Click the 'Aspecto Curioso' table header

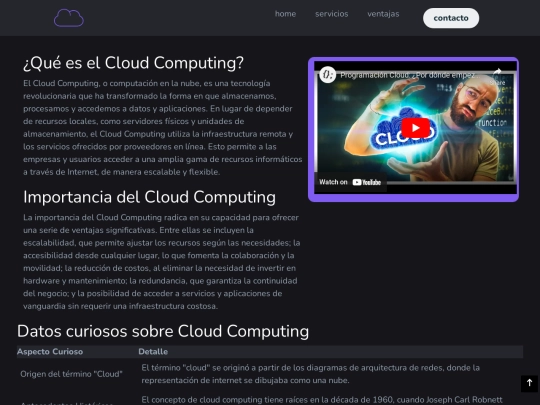pyautogui.click(x=50, y=352)
